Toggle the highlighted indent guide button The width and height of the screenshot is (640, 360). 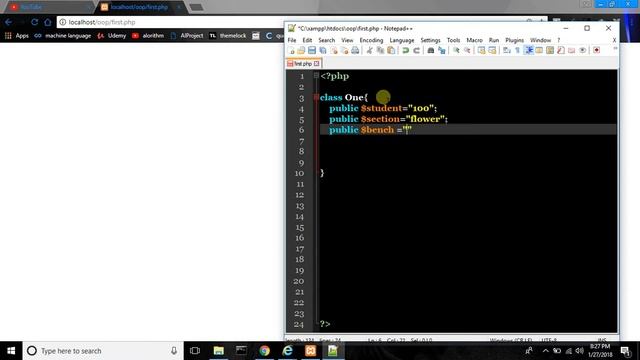click(529, 50)
